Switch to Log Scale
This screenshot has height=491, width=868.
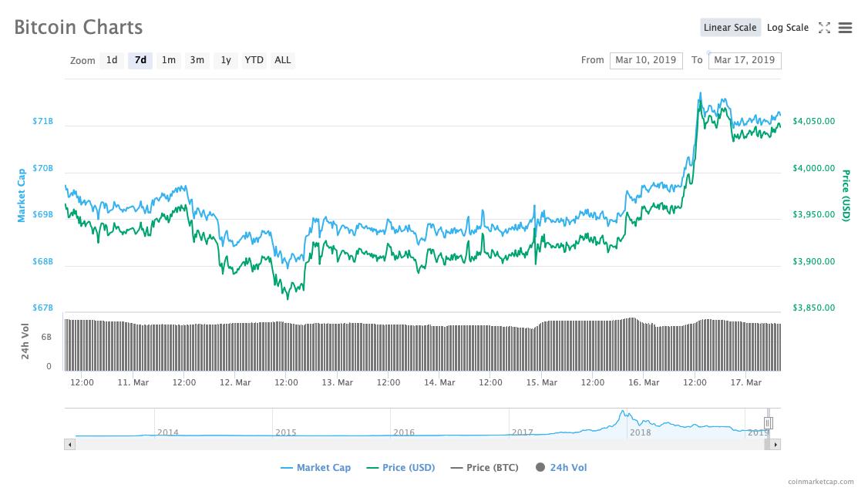click(x=787, y=28)
